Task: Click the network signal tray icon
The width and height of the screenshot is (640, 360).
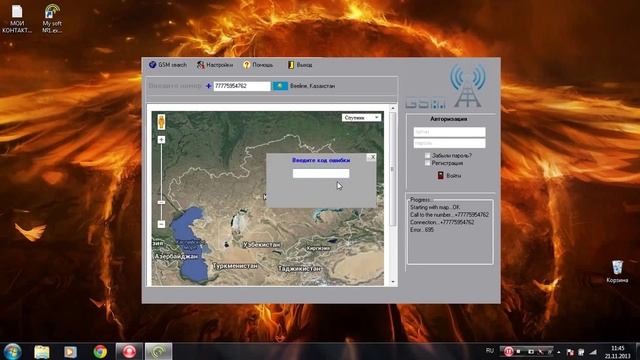Action: click(x=593, y=351)
